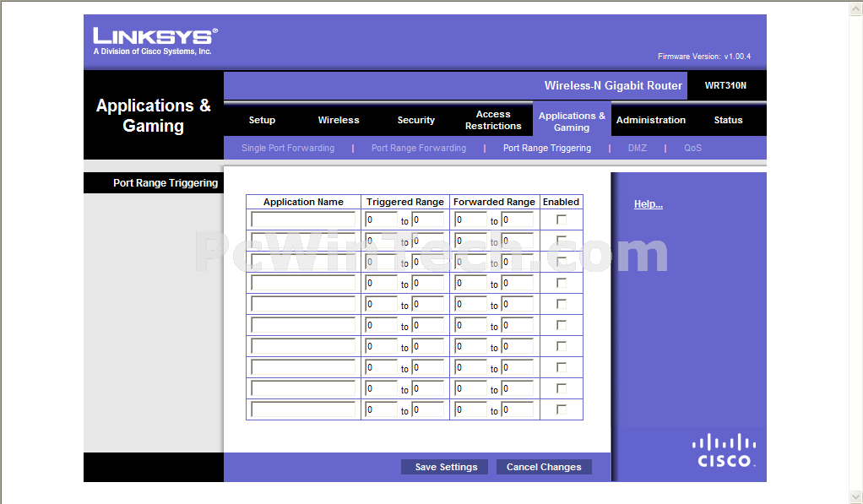The width and height of the screenshot is (863, 504).
Task: Click the Firmware Version v1.00.4 text
Action: pos(704,56)
